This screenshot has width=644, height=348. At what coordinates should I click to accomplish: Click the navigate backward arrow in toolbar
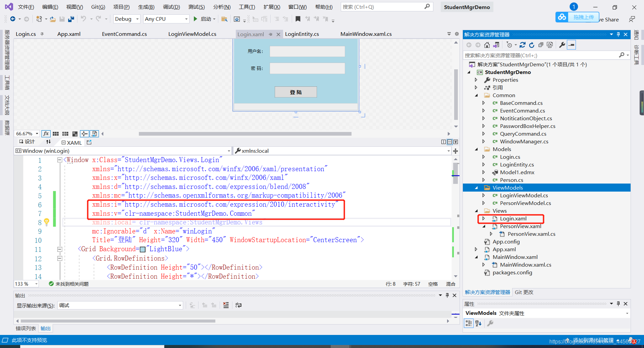click(12, 19)
